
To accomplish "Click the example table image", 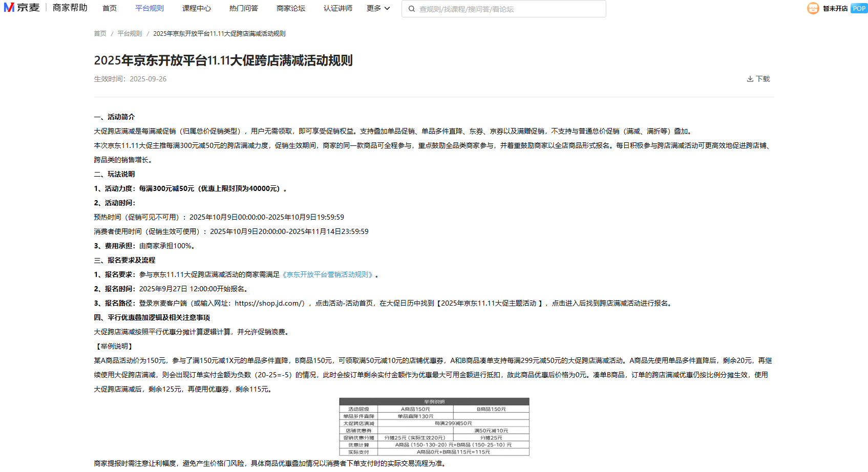I will click(434, 427).
